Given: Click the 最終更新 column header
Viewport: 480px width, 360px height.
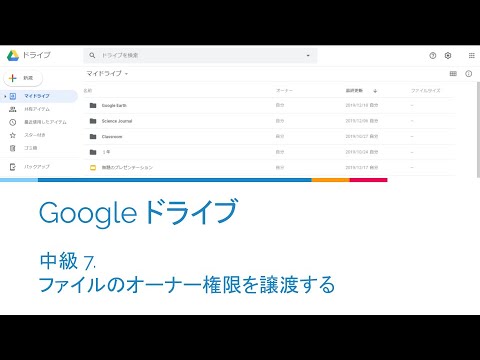Looking at the screenshot, I should point(354,91).
